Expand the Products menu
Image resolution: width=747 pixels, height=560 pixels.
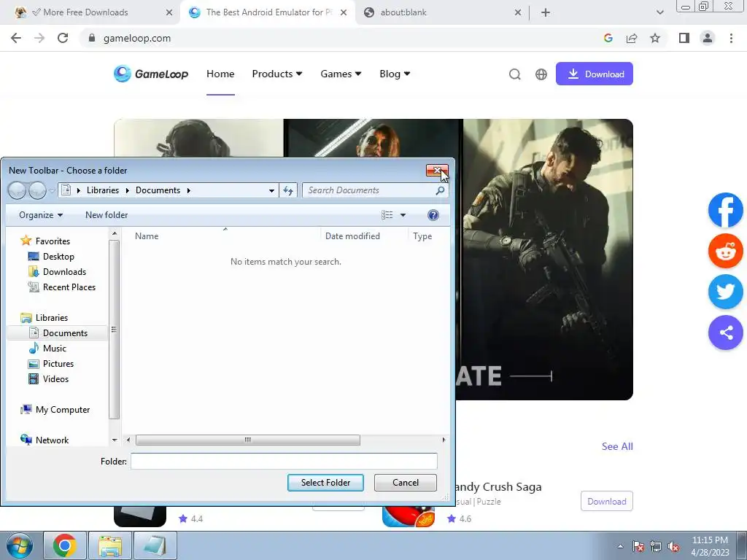[x=276, y=74]
